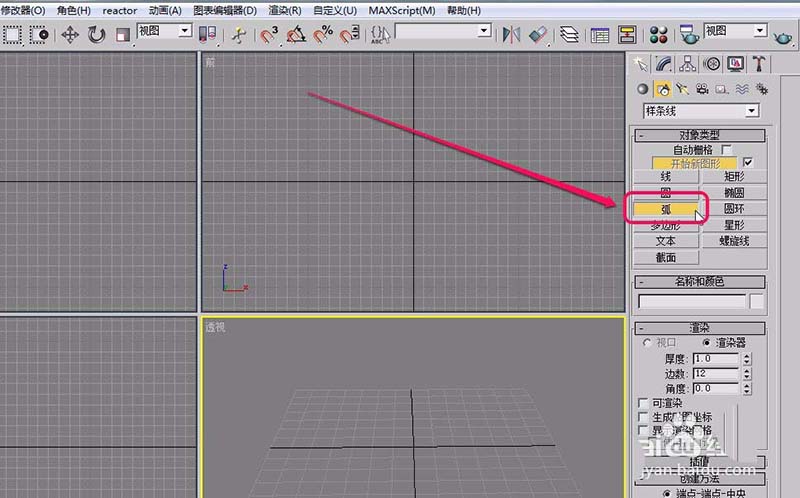Viewport: 800px width, 498px height.
Task: Select the Systems gears category icon
Action: click(762, 89)
